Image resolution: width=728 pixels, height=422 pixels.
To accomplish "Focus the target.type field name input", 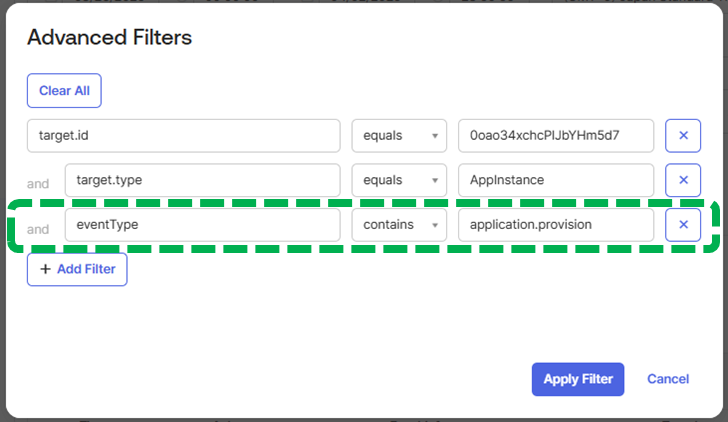I will coord(202,180).
